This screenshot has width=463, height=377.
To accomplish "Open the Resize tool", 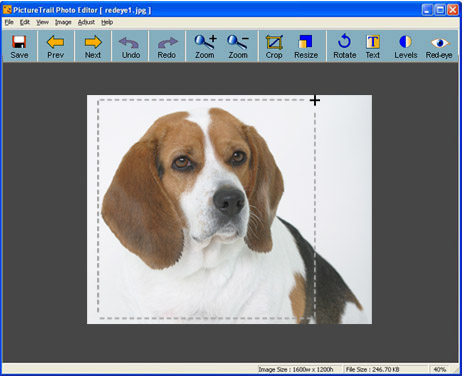I will point(306,46).
